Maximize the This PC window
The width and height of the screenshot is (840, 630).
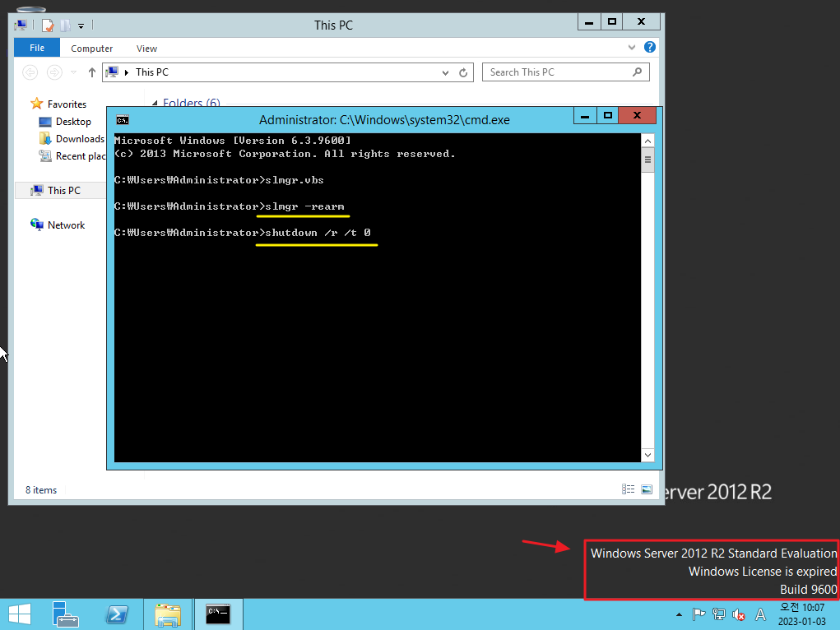612,22
